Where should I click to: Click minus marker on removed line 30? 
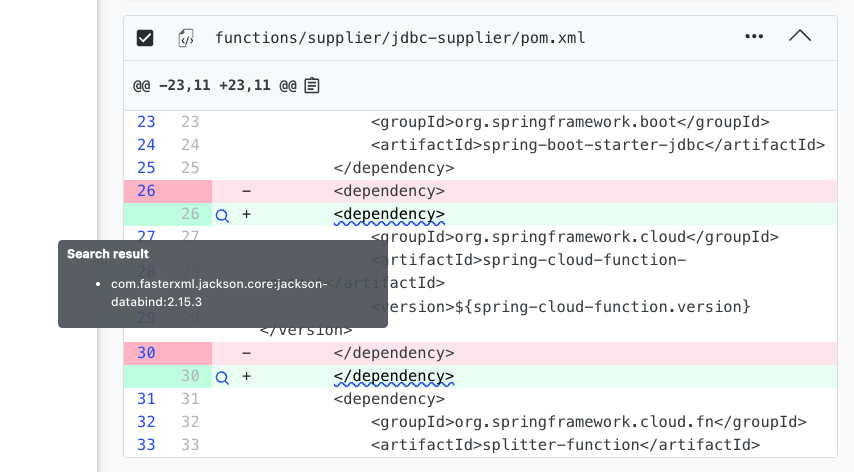(247, 353)
